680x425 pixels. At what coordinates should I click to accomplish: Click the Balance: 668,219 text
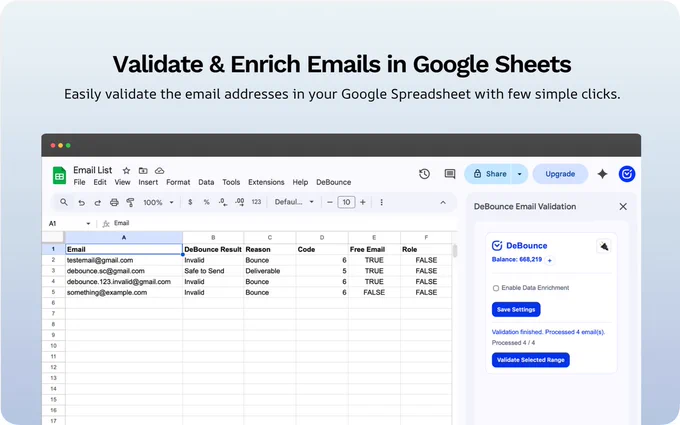(517, 260)
